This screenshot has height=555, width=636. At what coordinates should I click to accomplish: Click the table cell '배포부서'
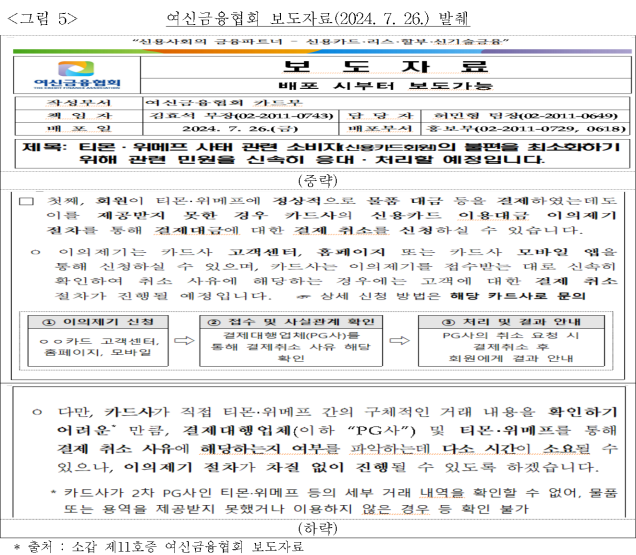[x=380, y=129]
